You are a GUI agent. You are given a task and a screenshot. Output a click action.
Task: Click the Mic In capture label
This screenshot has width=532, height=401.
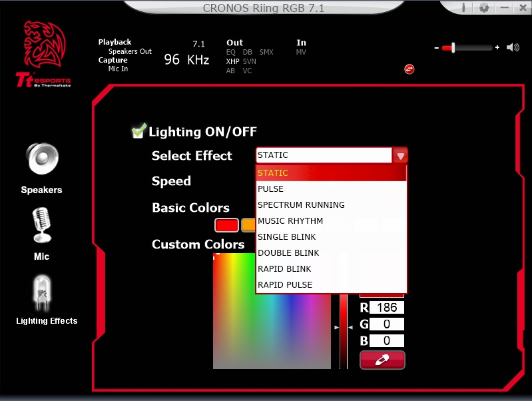pos(118,69)
